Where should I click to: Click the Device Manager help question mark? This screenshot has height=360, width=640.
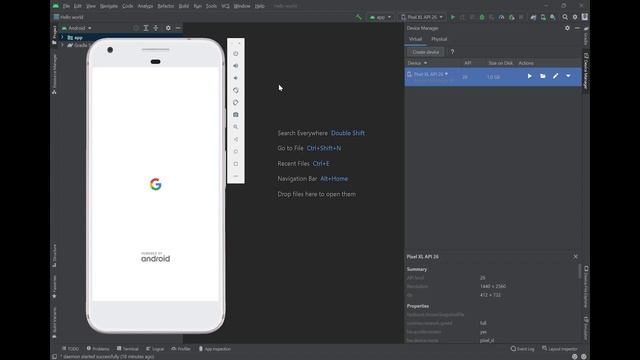coord(452,52)
